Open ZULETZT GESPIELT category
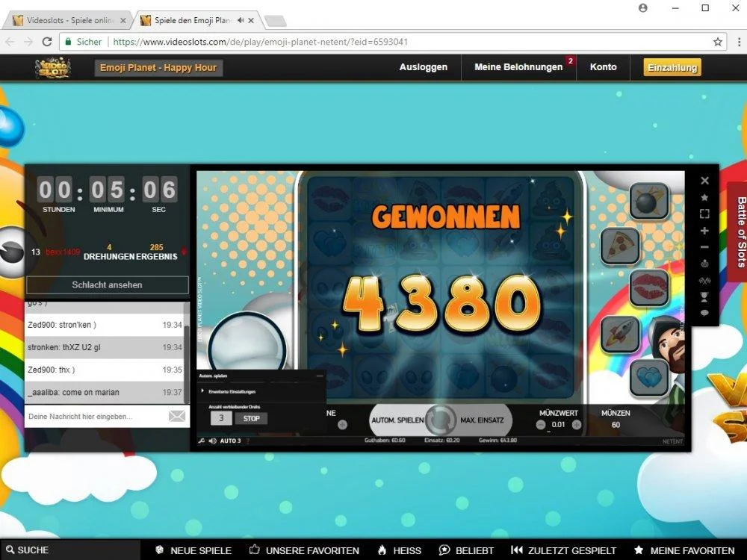The height and width of the screenshot is (560, 747). 563,550
